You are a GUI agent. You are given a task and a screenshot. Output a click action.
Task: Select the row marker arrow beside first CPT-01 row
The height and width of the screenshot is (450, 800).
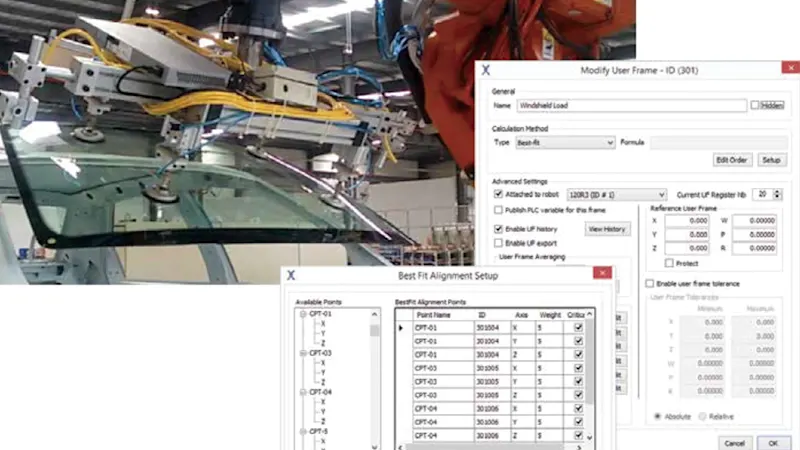(401, 328)
